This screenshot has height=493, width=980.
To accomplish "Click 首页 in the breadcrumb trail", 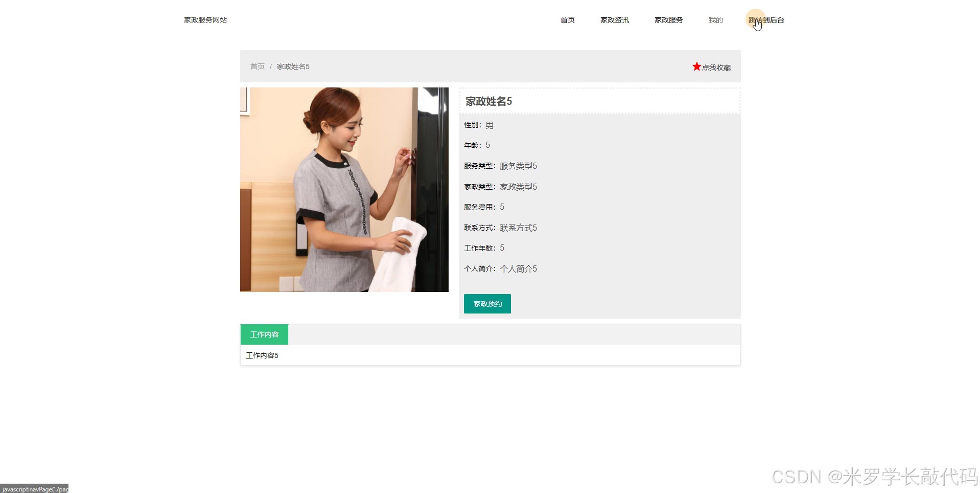I will pos(257,66).
